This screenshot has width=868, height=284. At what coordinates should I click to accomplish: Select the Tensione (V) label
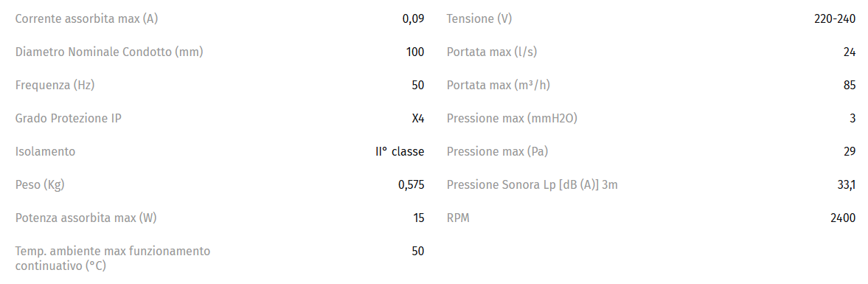(x=479, y=19)
